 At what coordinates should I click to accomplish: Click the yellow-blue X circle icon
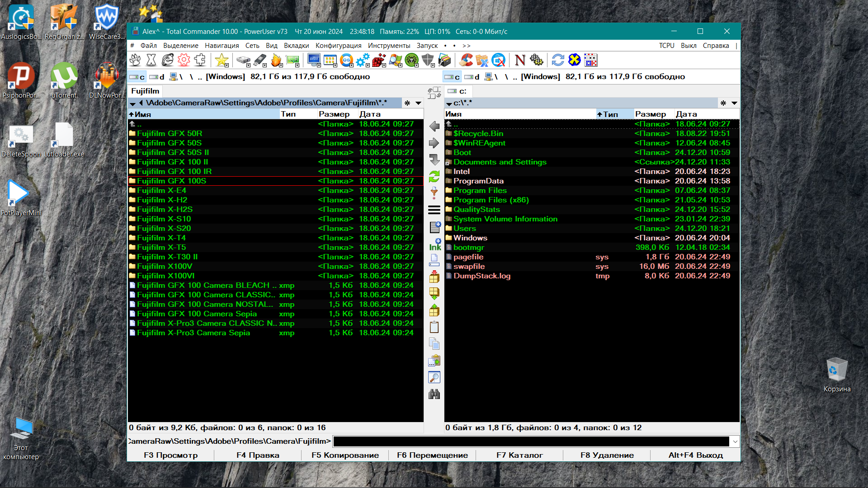[x=574, y=60]
